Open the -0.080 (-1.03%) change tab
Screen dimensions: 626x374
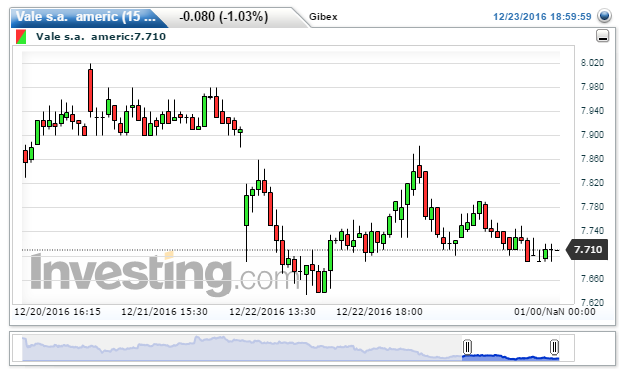click(x=224, y=17)
